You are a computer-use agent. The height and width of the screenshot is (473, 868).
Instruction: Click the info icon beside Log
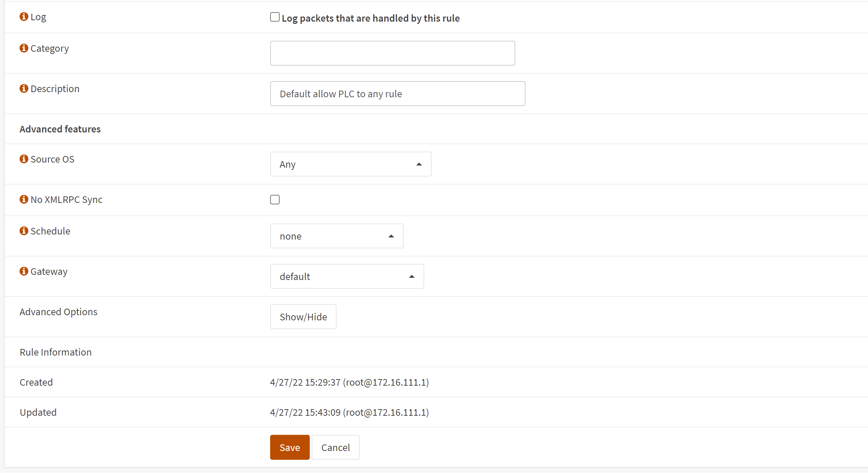[24, 17]
